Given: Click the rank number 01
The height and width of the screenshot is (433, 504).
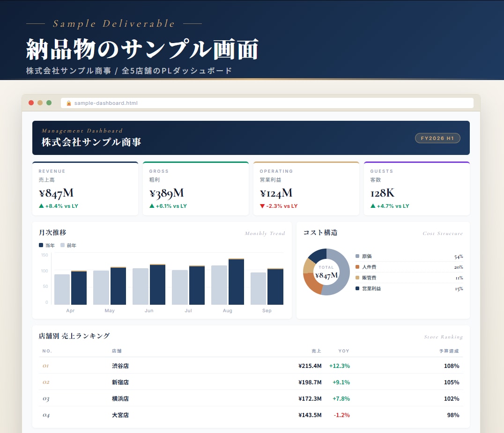Looking at the screenshot, I should click(x=45, y=366).
